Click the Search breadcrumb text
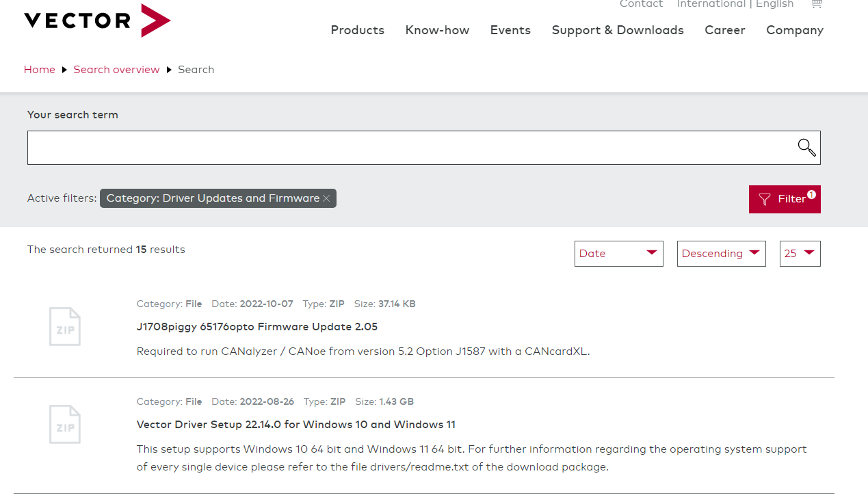 196,70
